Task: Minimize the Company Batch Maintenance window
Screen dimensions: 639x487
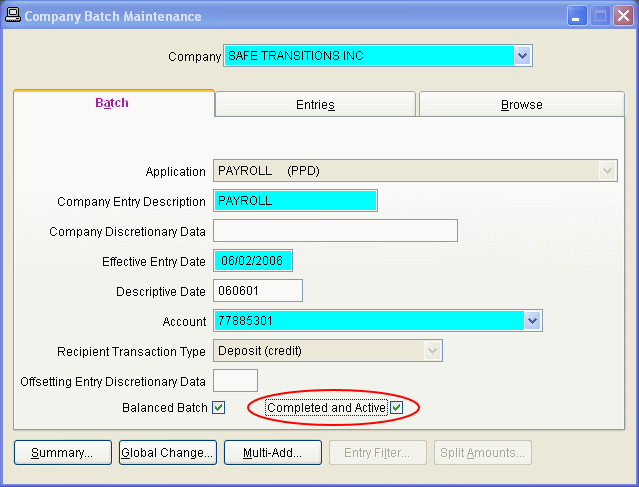Action: click(x=577, y=16)
